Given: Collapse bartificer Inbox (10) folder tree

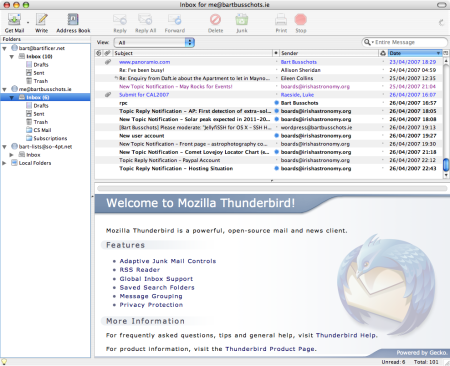Looking at the screenshot, I should 12,57.
